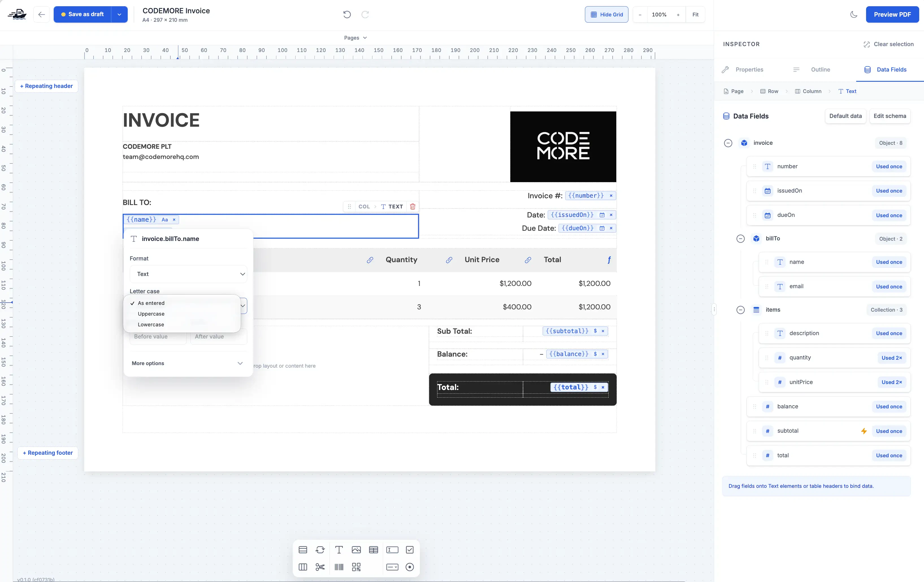Viewport: 924px width, 582px height.
Task: Add a Repeating header
Action: click(46, 86)
